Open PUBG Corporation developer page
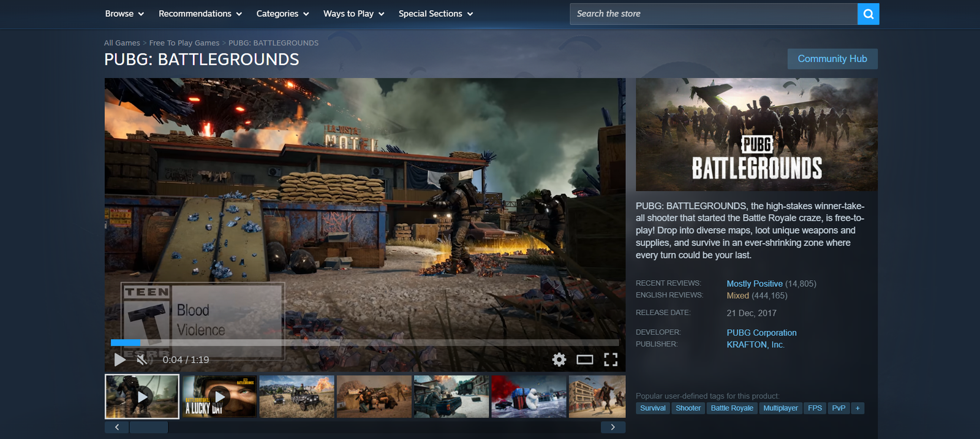The height and width of the screenshot is (439, 980). click(x=761, y=333)
